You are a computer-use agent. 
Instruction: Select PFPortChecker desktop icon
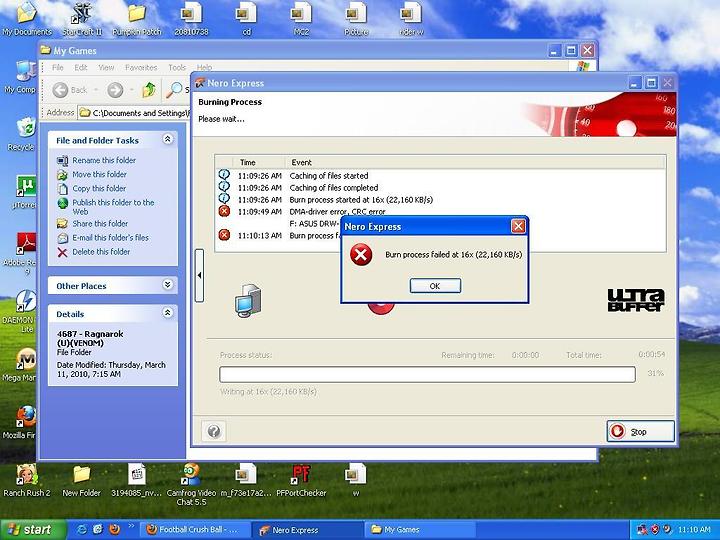point(301,480)
